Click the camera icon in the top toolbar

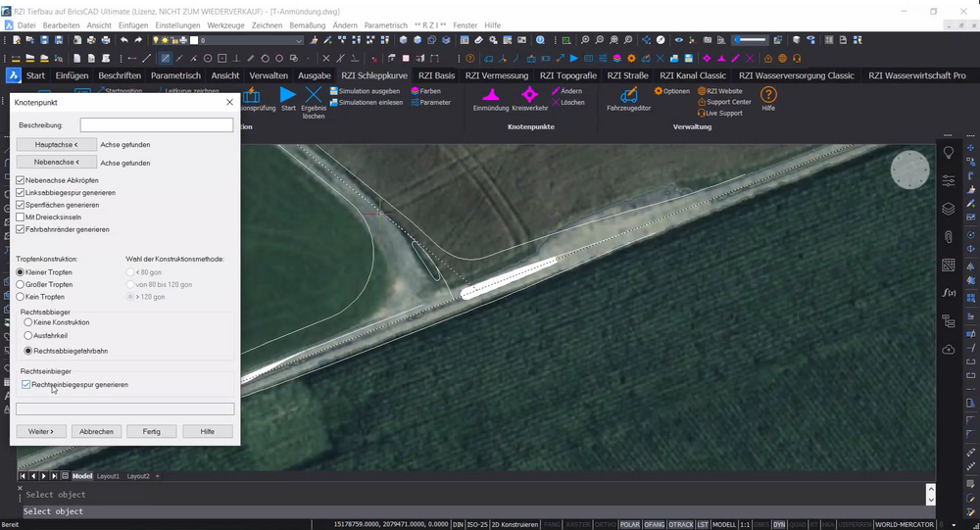coord(707,40)
